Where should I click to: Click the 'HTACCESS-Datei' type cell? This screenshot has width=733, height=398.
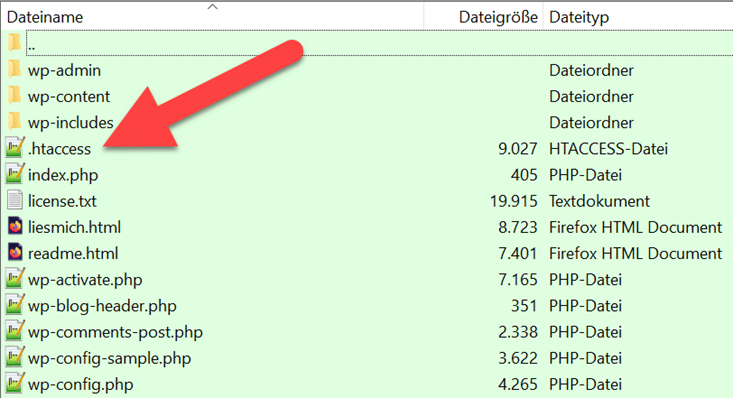(608, 149)
